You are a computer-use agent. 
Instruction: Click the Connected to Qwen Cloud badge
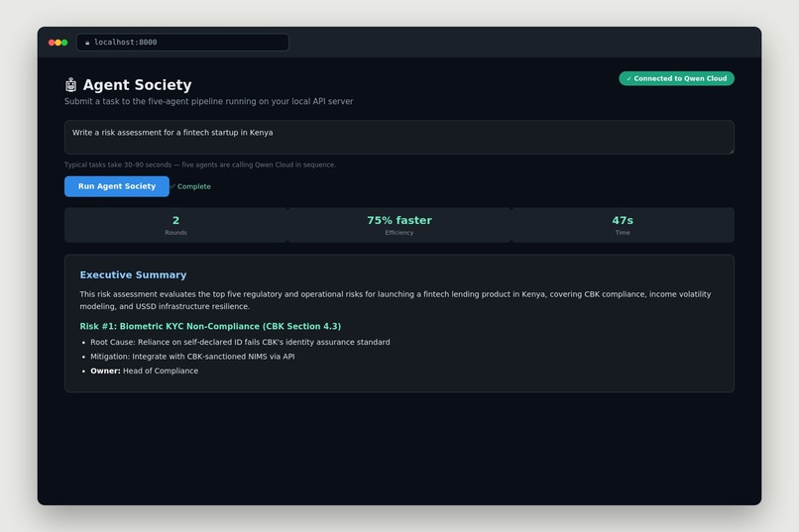point(676,78)
